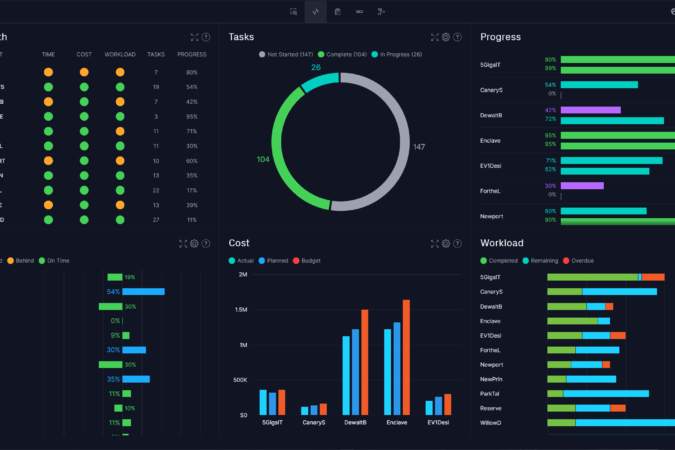The width and height of the screenshot is (675, 450).
Task: Toggle the Remaining series in Workload legend
Action: [540, 261]
